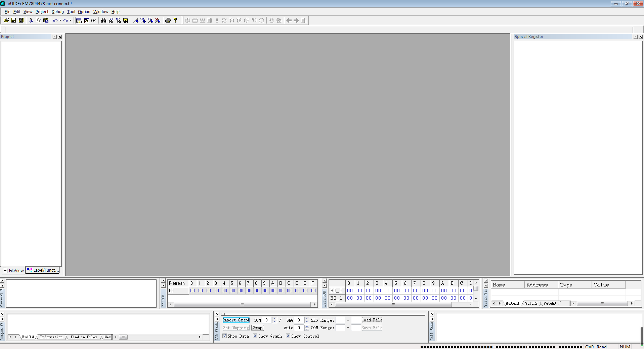Switch to the Label/Funct... tab

(43, 270)
